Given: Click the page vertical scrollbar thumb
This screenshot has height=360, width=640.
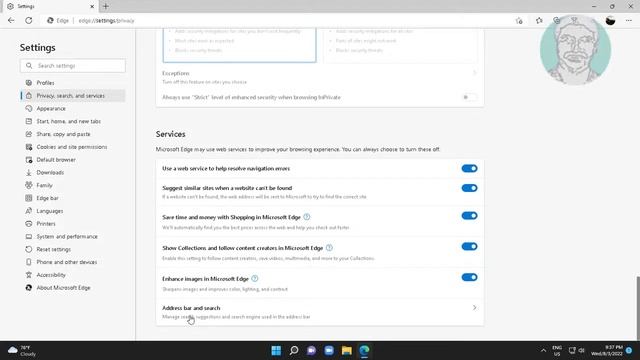Looking at the screenshot, I should pyautogui.click(x=638, y=307).
